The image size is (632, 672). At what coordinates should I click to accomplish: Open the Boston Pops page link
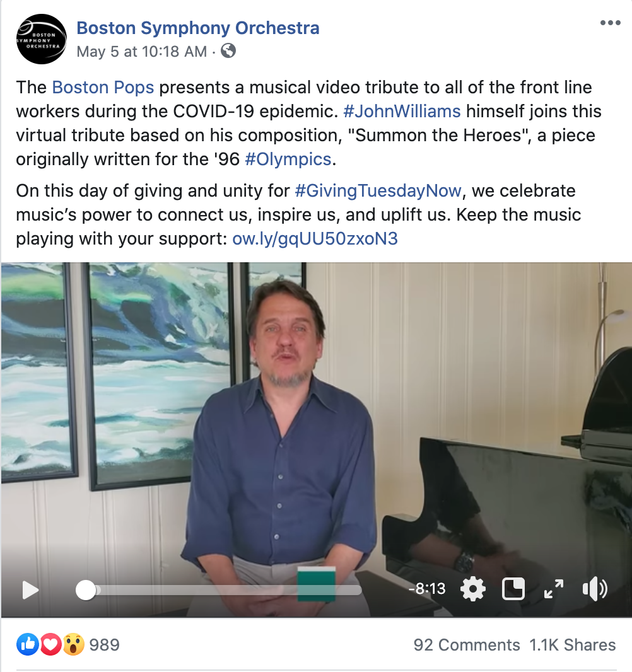103,88
